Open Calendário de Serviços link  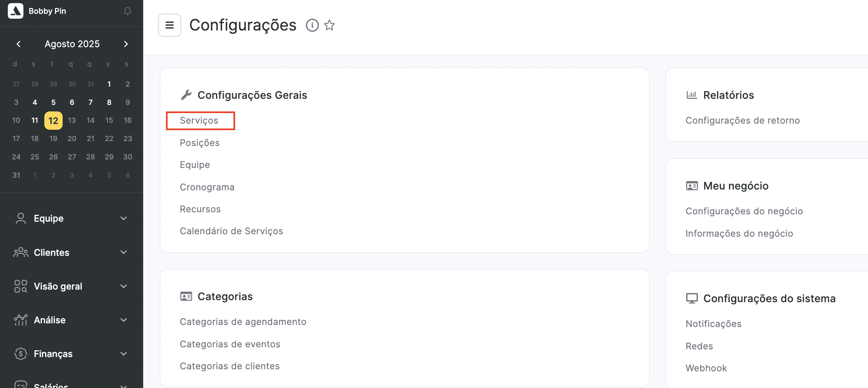click(231, 231)
